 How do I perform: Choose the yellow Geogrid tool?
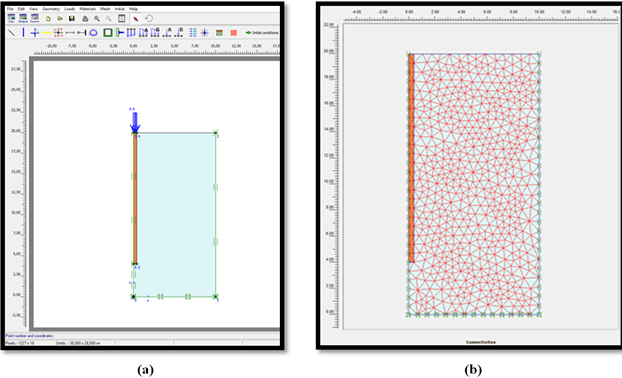46,33
